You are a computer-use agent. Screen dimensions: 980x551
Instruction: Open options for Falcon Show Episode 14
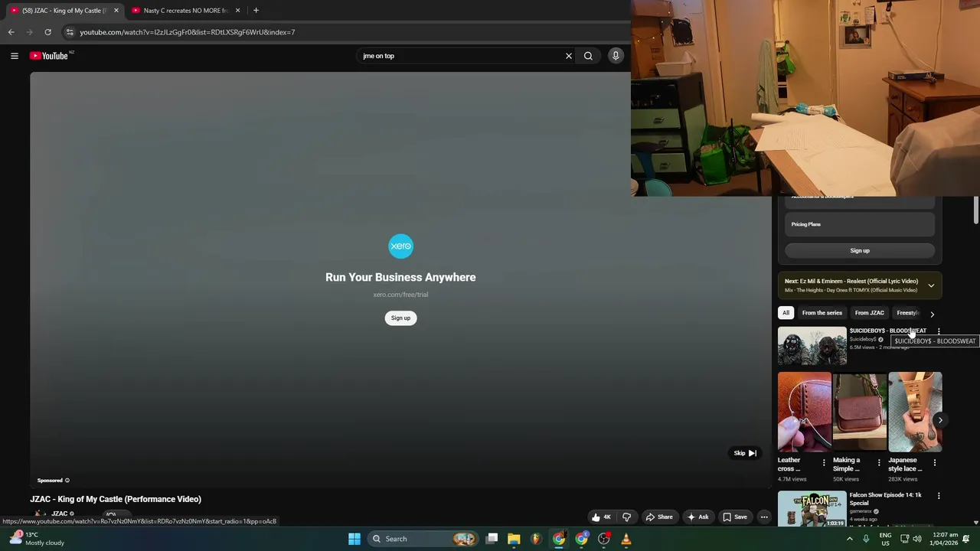click(x=939, y=496)
